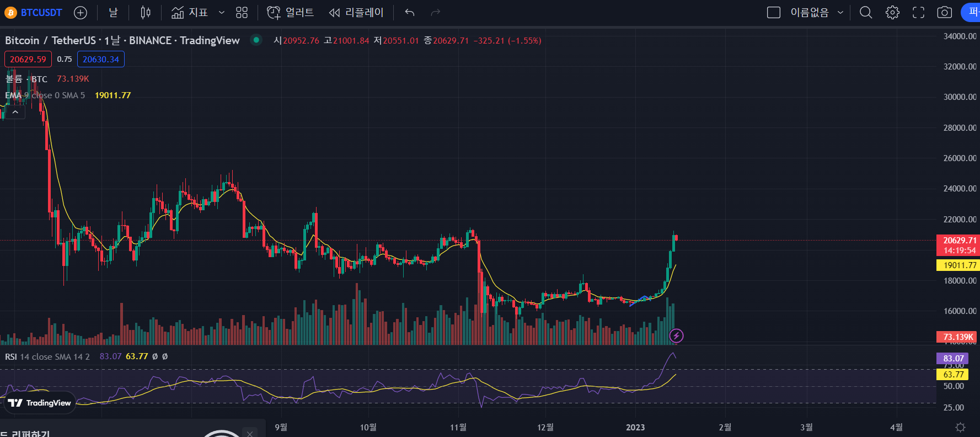The width and height of the screenshot is (980, 437).
Task: Open the candlestick chart type selector
Action: (x=146, y=12)
